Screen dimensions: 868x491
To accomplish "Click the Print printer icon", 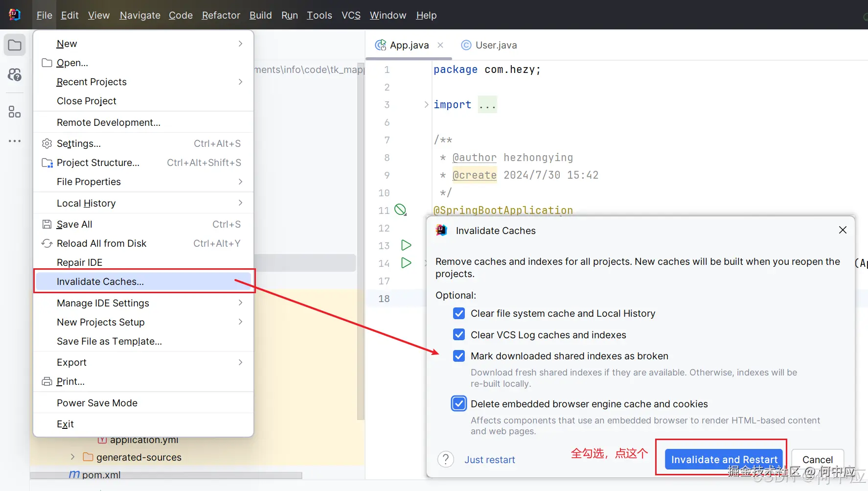I will (x=47, y=381).
